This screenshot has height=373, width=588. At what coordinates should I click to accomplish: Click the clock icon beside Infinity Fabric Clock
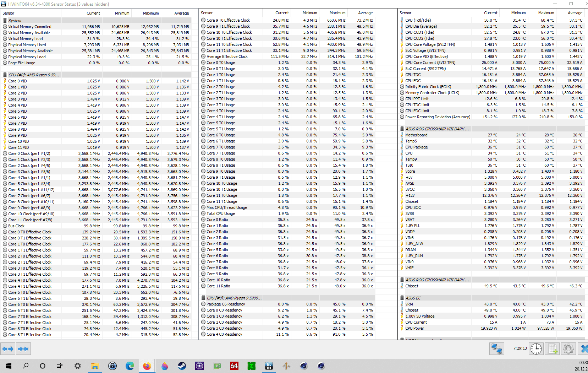[402, 87]
